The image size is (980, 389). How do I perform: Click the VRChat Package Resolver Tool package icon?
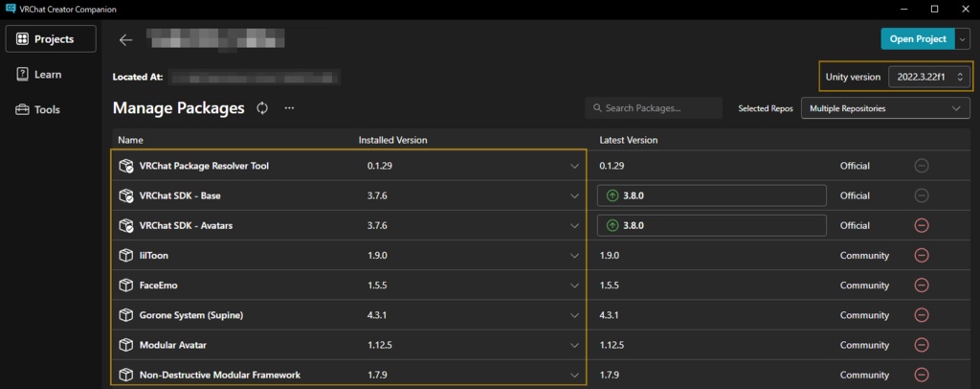coord(125,166)
